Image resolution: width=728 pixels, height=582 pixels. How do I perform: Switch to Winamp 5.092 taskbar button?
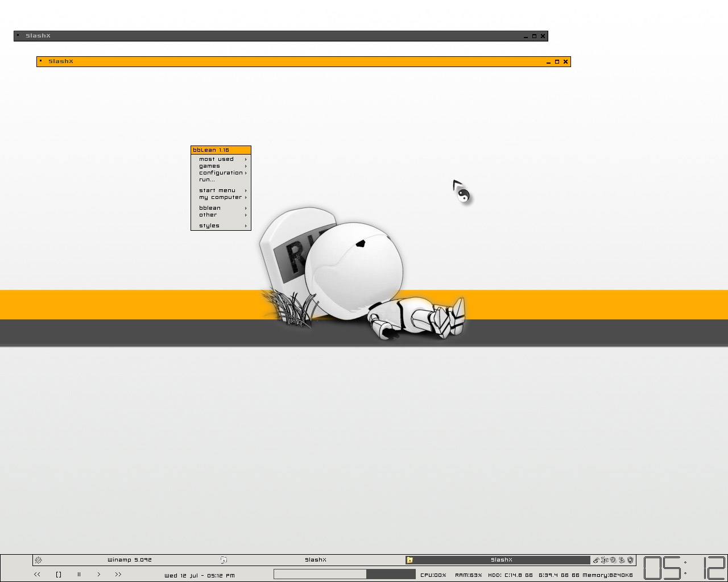coord(130,560)
